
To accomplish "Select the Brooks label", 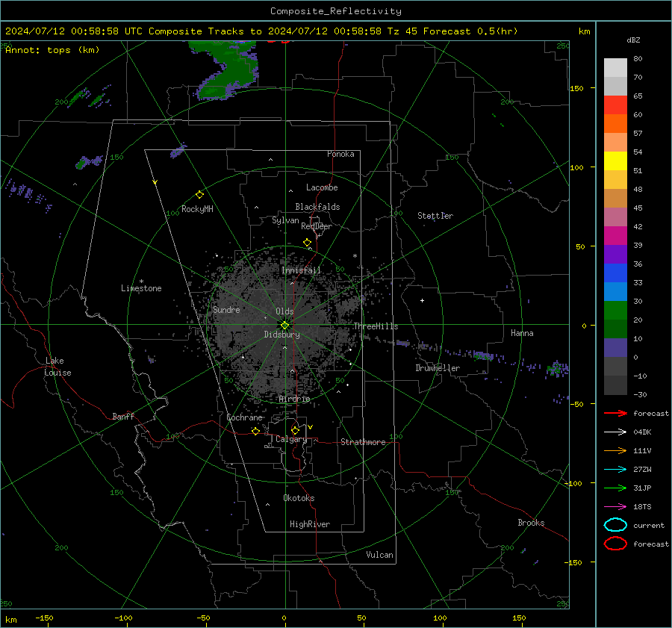I will click(531, 523).
